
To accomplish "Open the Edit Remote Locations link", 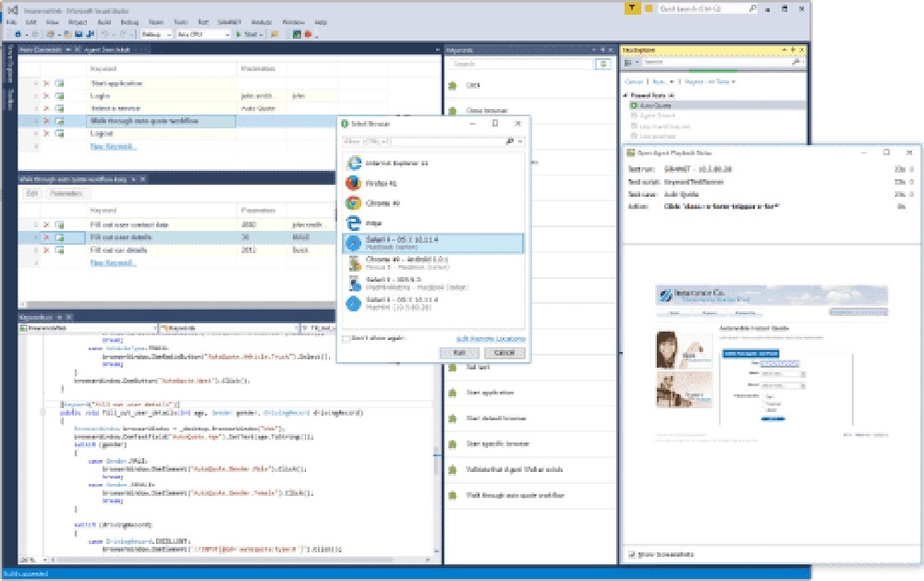I will (x=491, y=339).
